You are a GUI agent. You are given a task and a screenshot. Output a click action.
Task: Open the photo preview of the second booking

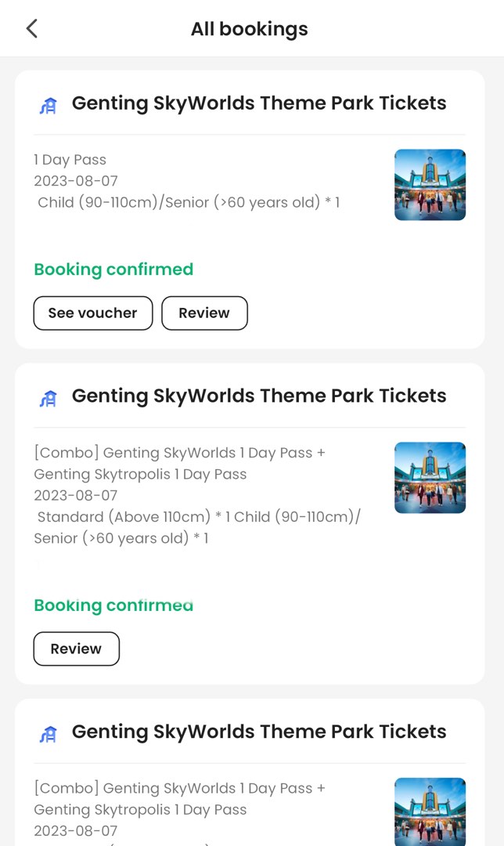(x=430, y=478)
